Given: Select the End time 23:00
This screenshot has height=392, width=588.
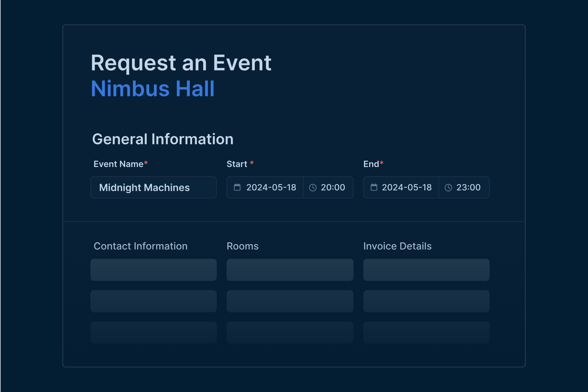Looking at the screenshot, I should pos(468,187).
